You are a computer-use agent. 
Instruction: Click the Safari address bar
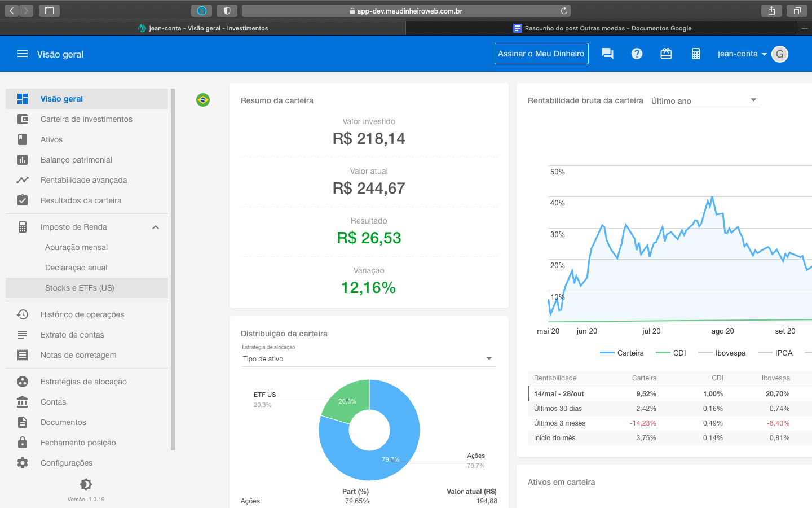coord(406,11)
